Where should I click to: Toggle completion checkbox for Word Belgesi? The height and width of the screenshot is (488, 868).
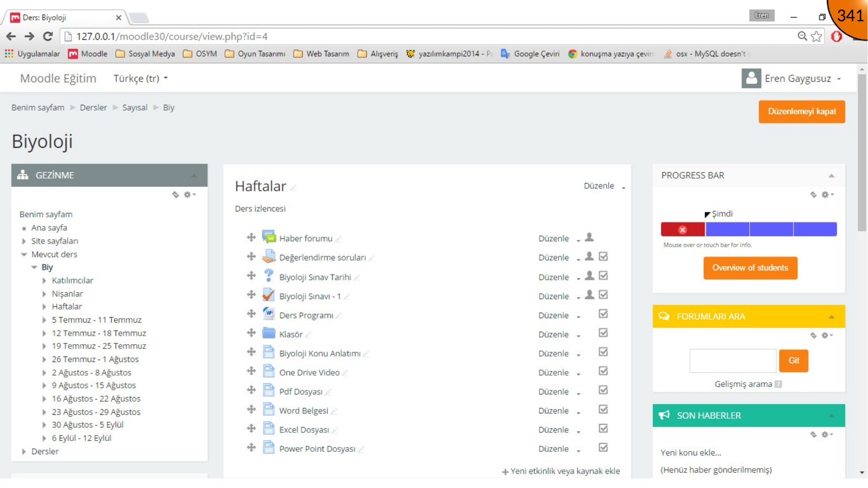click(x=603, y=409)
